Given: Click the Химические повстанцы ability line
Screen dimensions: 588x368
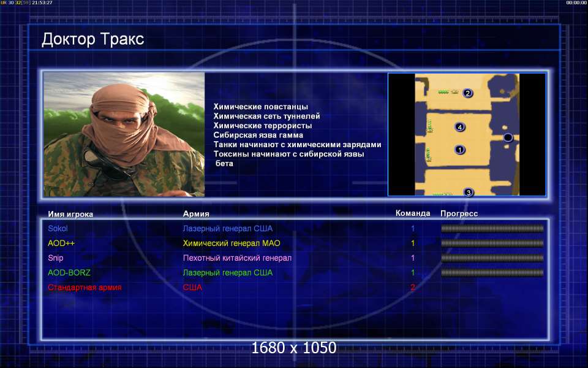Looking at the screenshot, I should click(261, 107).
